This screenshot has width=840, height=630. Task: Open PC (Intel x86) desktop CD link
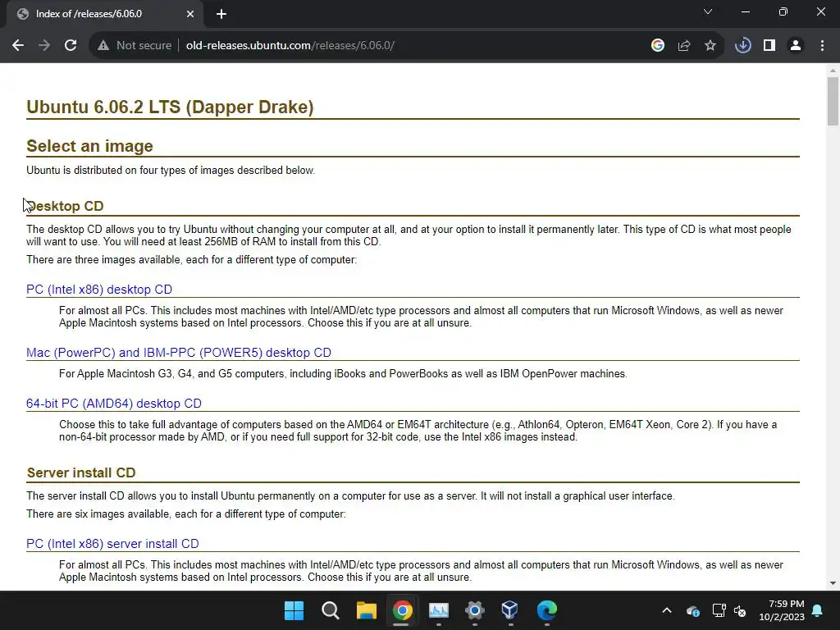[x=99, y=290]
